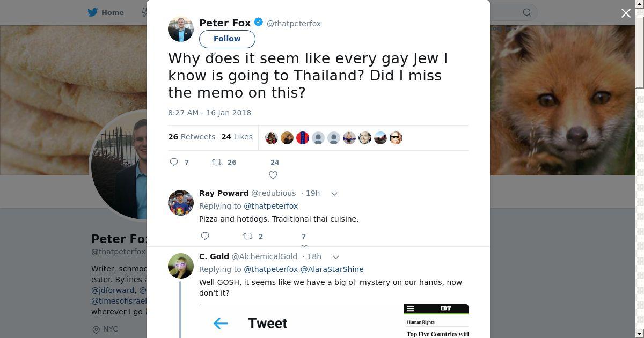Image resolution: width=644 pixels, height=338 pixels.
Task: Reply to Ray Poward's comment
Action: pos(205,236)
